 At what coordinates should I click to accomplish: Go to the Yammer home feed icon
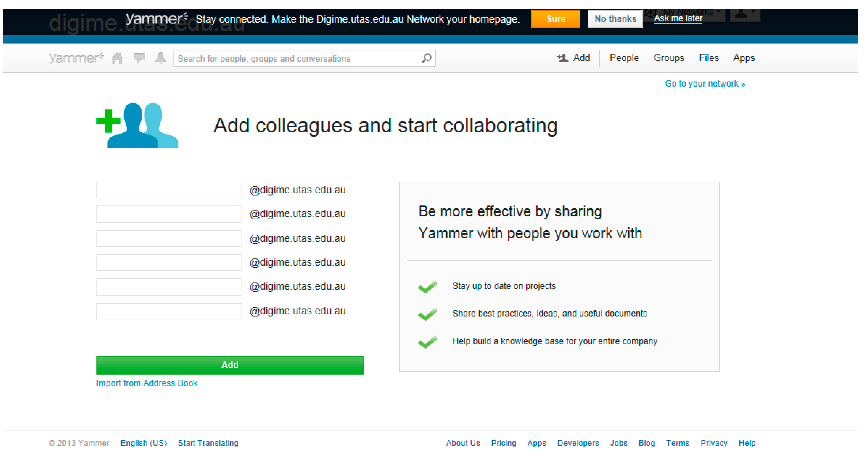(x=117, y=58)
